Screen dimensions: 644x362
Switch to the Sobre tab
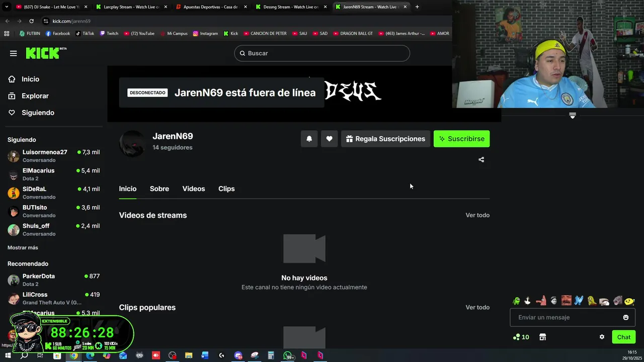[x=159, y=189]
